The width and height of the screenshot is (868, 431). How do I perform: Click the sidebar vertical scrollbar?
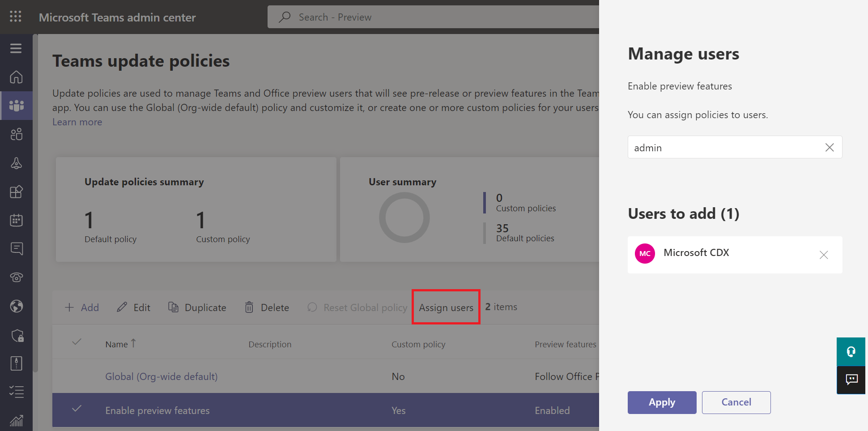(35, 204)
